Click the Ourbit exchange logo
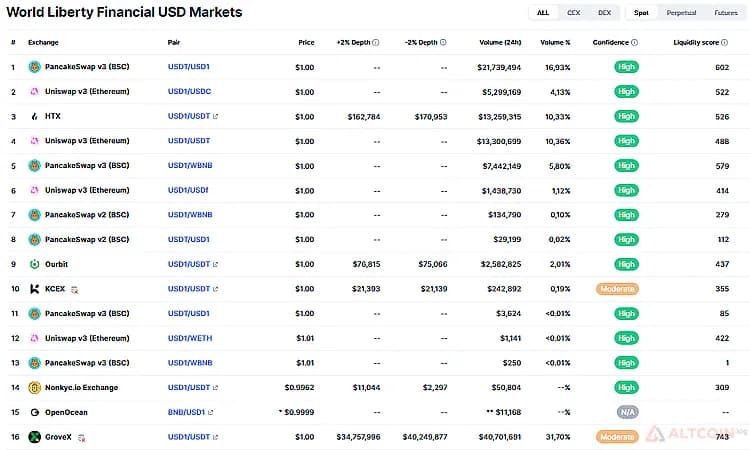 [34, 264]
